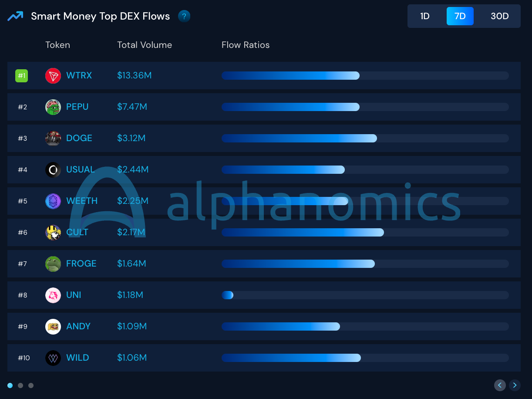The width and height of the screenshot is (532, 399).
Task: Click the $1.18M volume value
Action: [130, 295]
